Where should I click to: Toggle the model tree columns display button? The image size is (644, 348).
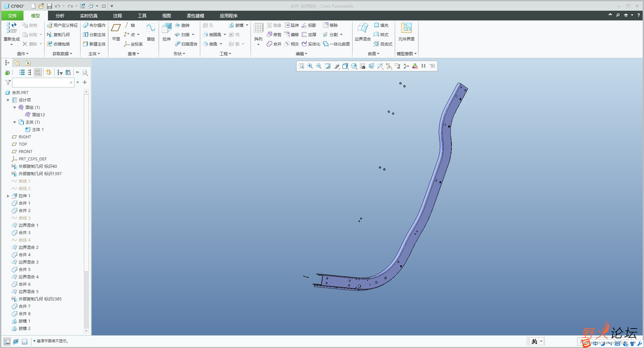tap(38, 72)
